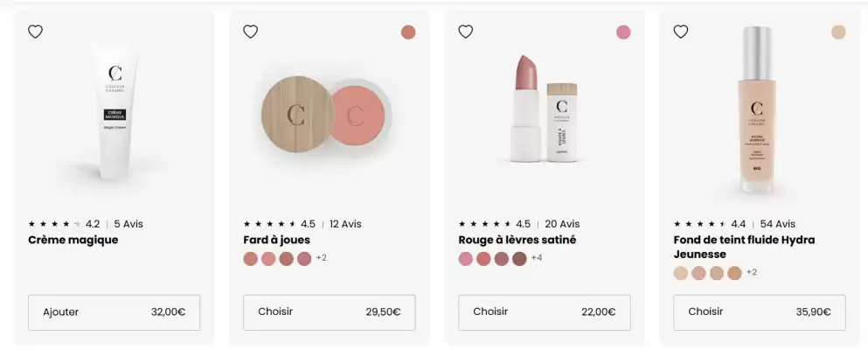This screenshot has height=350, width=868.
Task: Add Crème magique for 32,00€
Action: pyautogui.click(x=114, y=312)
